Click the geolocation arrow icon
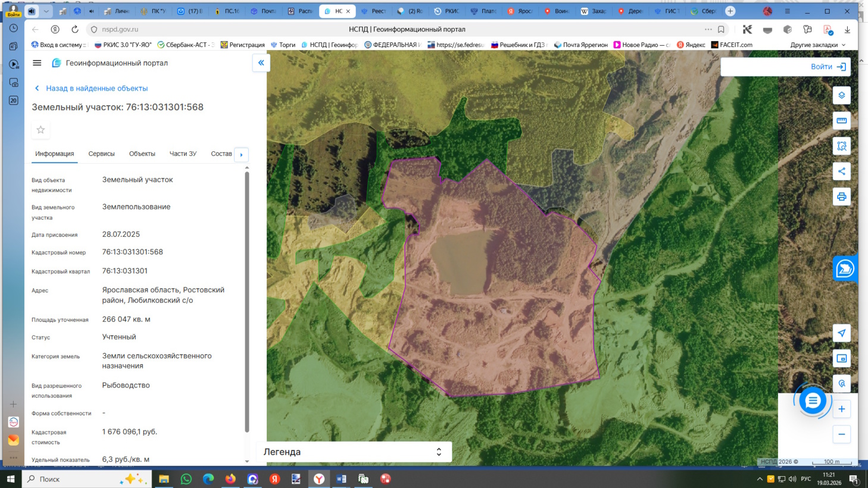Viewport: 868px width, 488px height. (x=841, y=333)
